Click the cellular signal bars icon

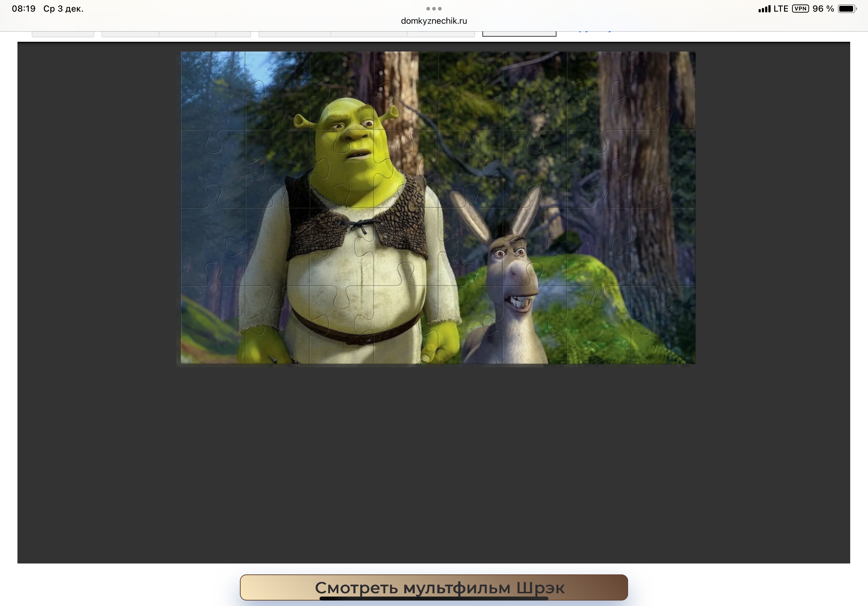[764, 9]
